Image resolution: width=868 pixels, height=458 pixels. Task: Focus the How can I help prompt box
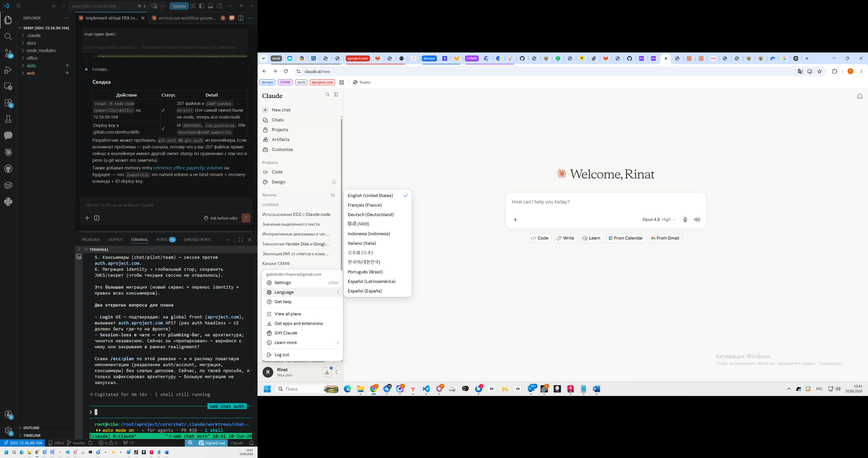click(x=605, y=202)
